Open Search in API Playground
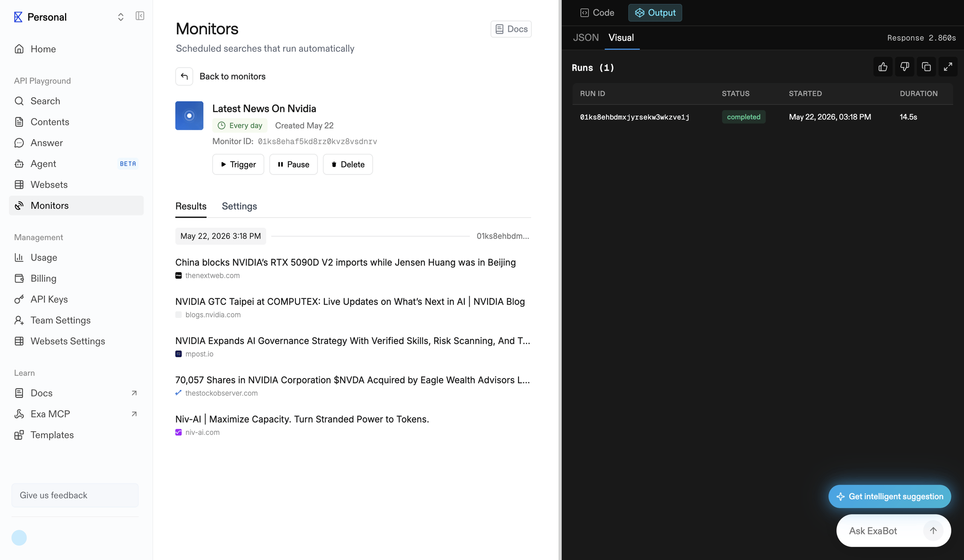Viewport: 964px width, 560px height. click(x=76, y=101)
